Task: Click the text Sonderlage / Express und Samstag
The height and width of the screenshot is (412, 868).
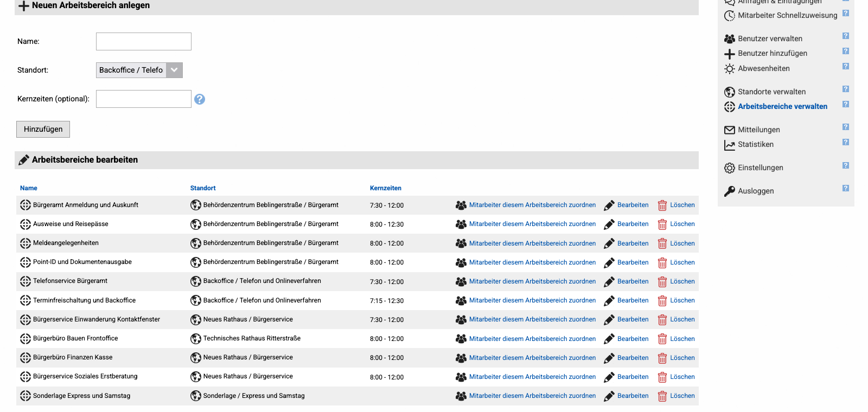Action: click(254, 396)
